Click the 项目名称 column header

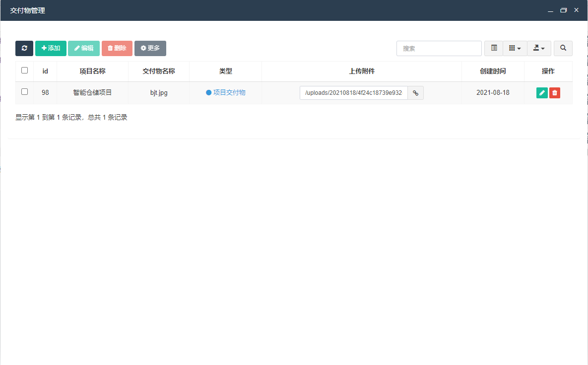point(92,72)
